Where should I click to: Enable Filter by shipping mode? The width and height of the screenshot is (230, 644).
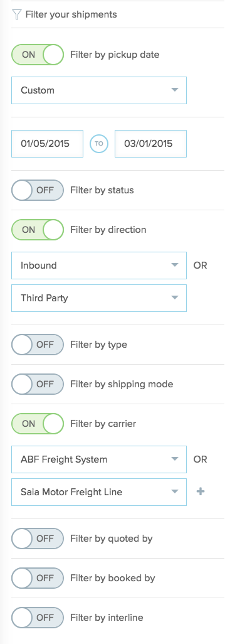pyautogui.click(x=38, y=384)
